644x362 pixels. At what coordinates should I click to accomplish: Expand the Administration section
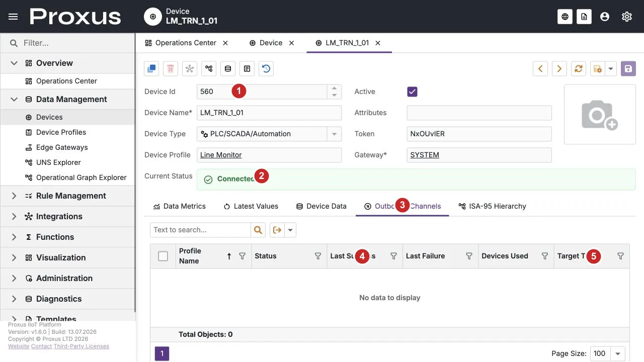(14, 278)
